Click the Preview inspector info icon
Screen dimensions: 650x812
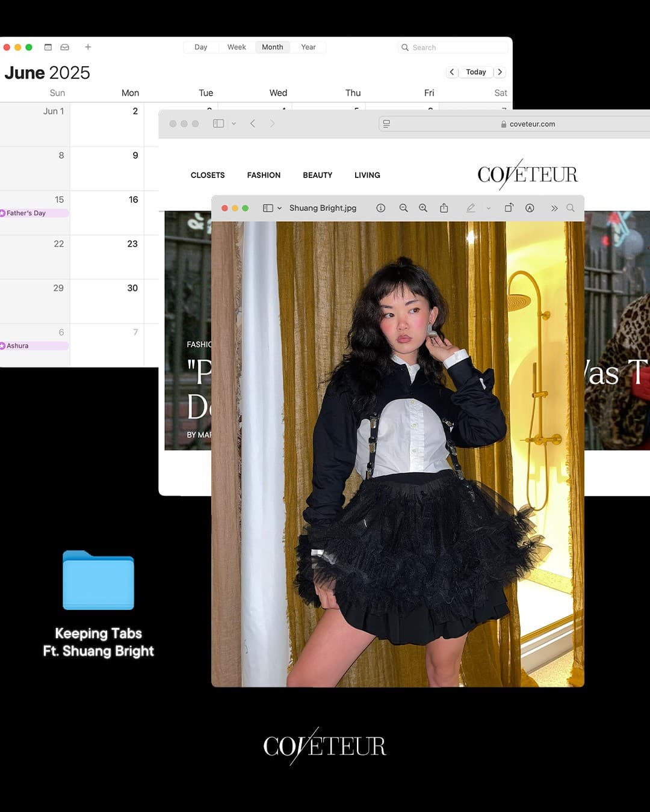(x=380, y=208)
